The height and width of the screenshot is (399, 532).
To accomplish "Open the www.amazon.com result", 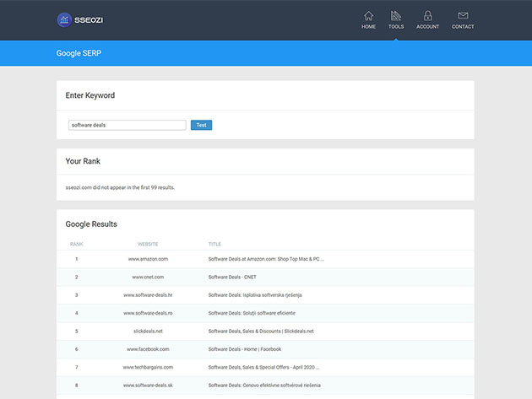I will click(x=148, y=259).
